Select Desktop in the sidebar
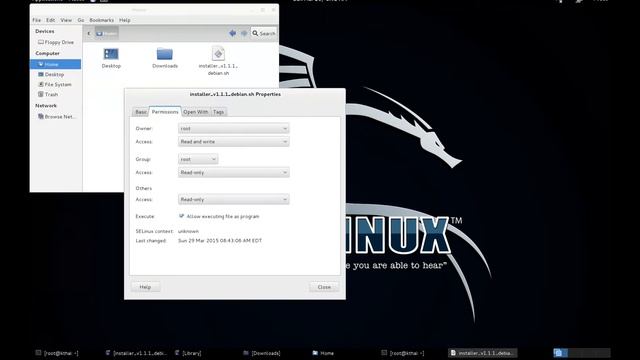This screenshot has width=640, height=360. (x=51, y=74)
